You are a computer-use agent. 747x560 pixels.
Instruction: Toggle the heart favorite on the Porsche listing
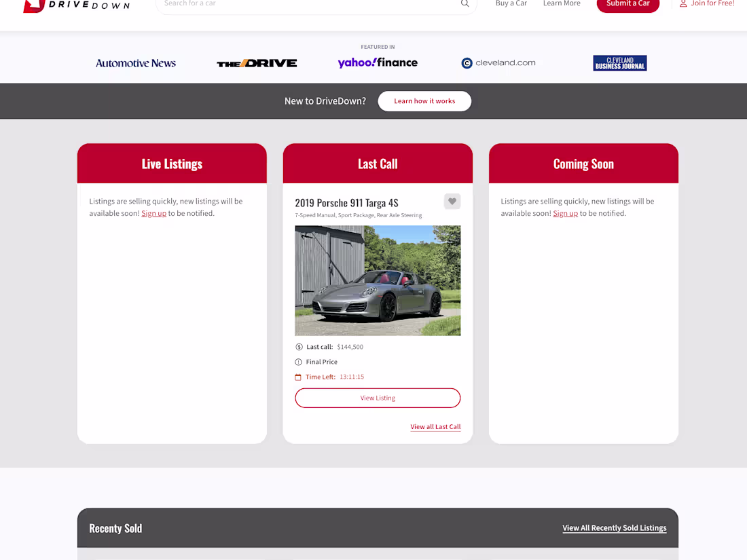pyautogui.click(x=452, y=201)
